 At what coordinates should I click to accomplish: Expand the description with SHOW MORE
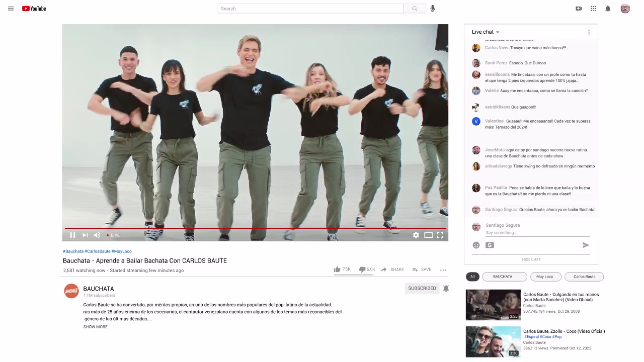click(96, 327)
